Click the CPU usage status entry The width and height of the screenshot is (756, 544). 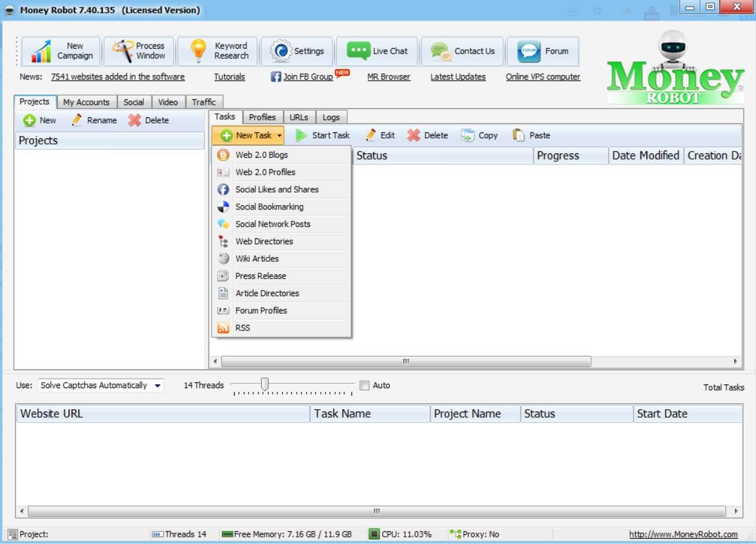[400, 534]
